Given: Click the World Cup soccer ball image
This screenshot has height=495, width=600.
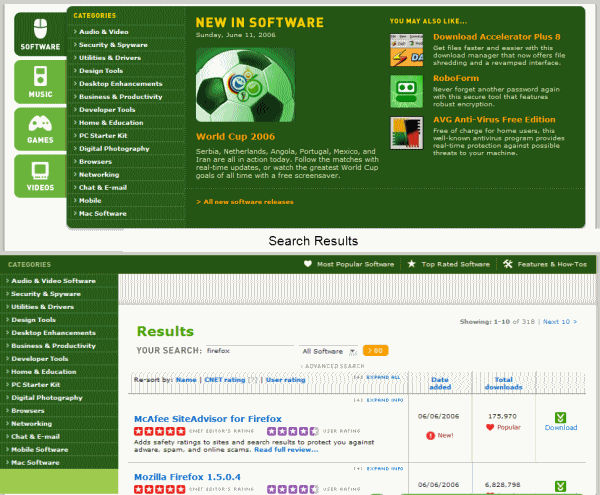Looking at the screenshot, I should (245, 85).
